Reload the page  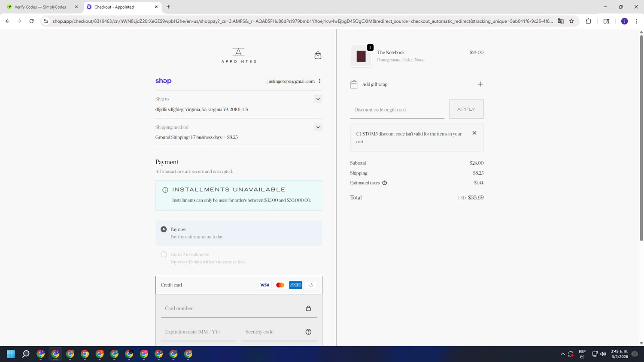click(x=31, y=21)
